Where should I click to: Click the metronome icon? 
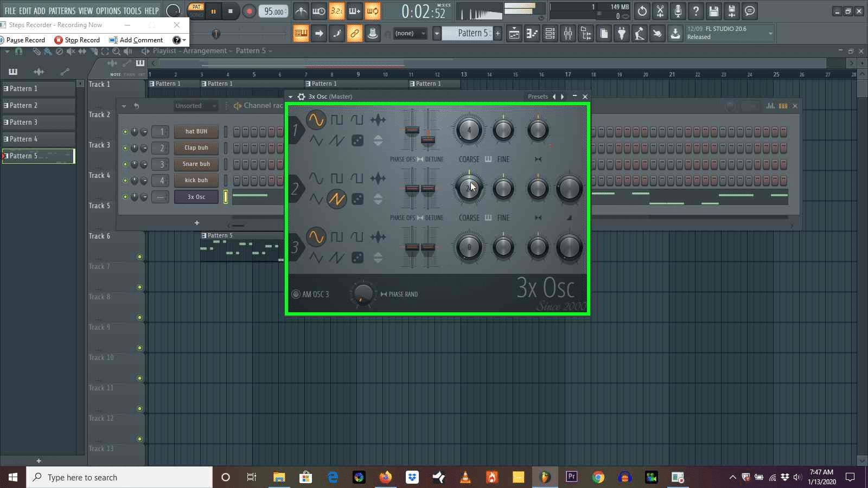point(301,11)
